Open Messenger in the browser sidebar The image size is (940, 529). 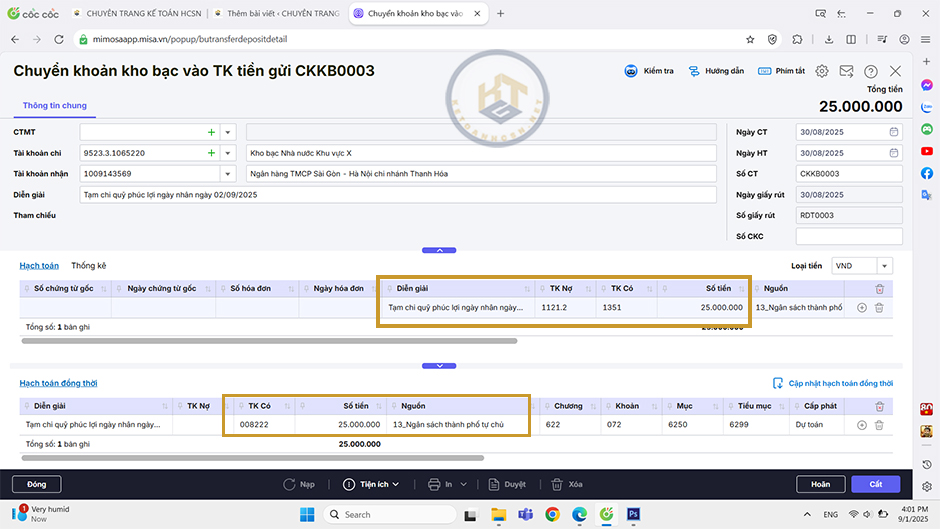tap(927, 85)
